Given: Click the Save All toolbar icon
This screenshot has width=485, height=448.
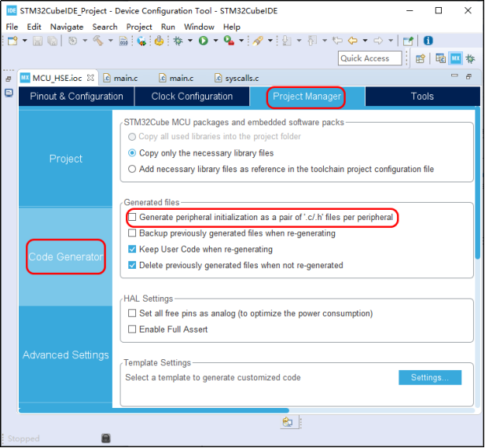Looking at the screenshot, I should (x=53, y=41).
